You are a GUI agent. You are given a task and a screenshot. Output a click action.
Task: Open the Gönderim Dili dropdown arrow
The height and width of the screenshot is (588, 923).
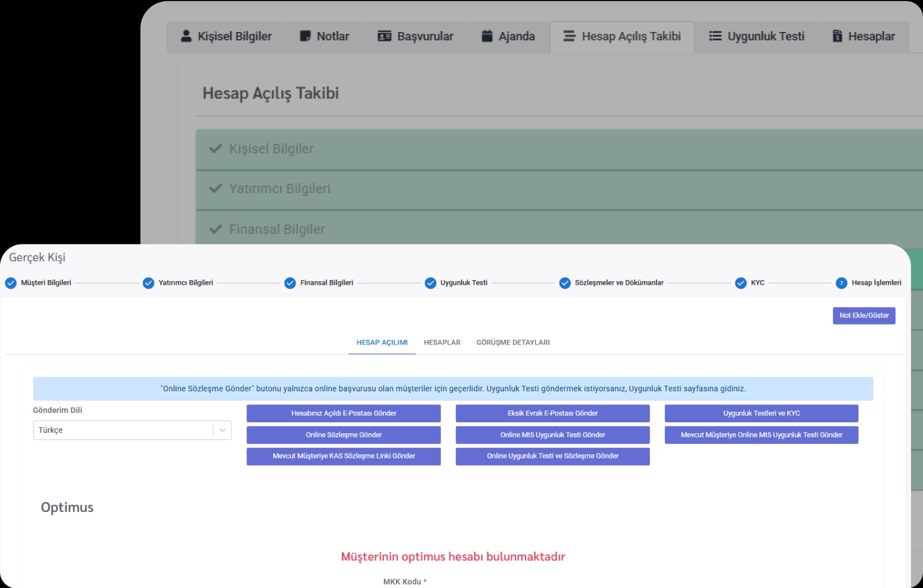pos(222,430)
